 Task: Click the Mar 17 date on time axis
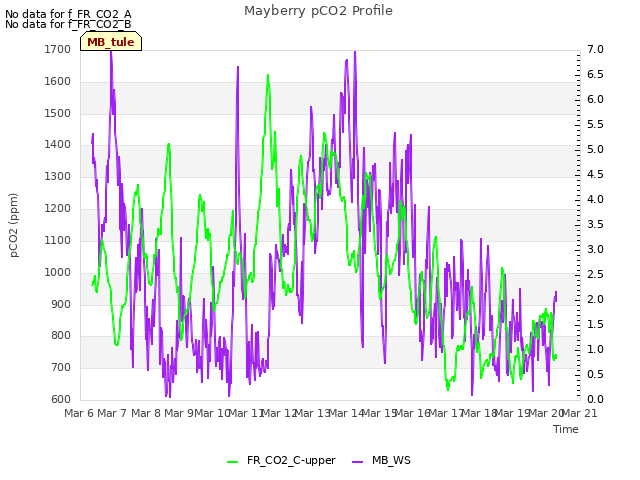pos(446,413)
